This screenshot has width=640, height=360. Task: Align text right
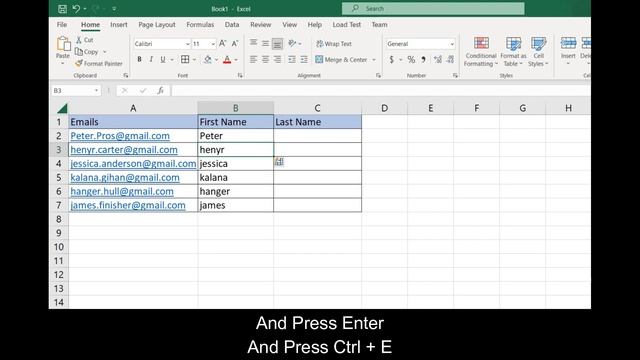click(x=277, y=60)
